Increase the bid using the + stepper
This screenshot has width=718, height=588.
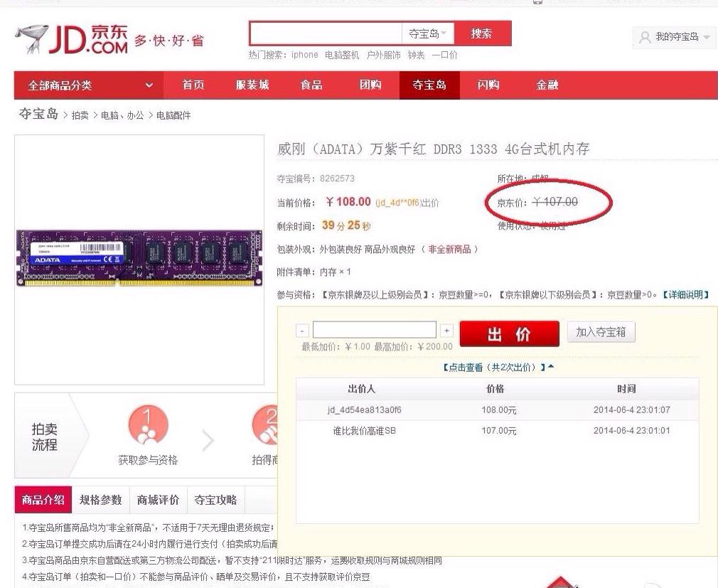(446, 329)
